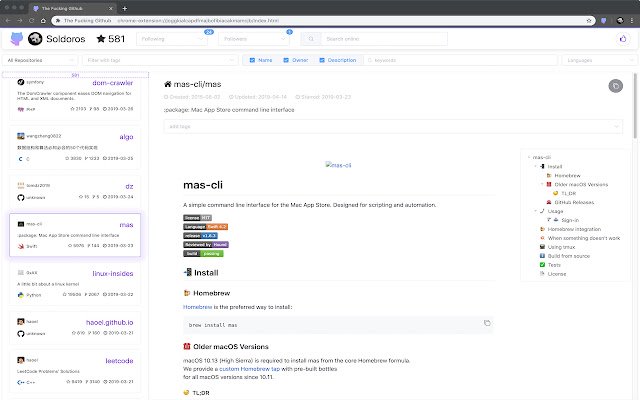
Task: Click the browser address bar
Action: coord(322,20)
